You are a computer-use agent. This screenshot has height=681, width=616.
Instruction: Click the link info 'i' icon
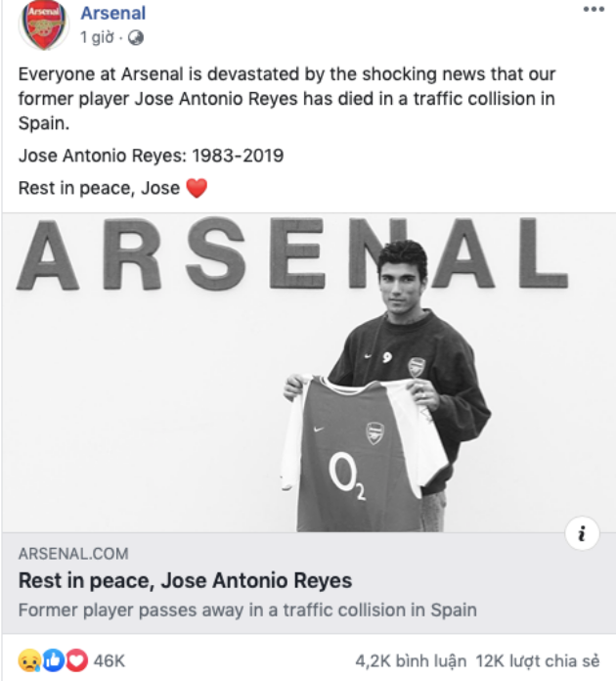[583, 534]
